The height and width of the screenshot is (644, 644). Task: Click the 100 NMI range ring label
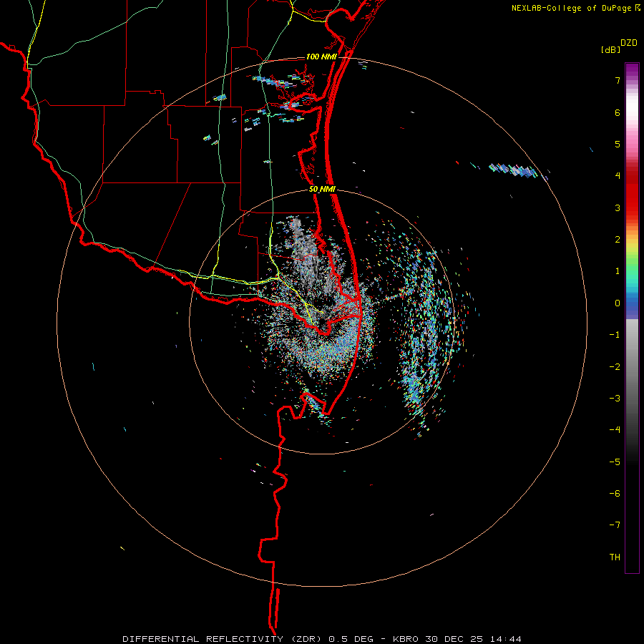coord(321,57)
